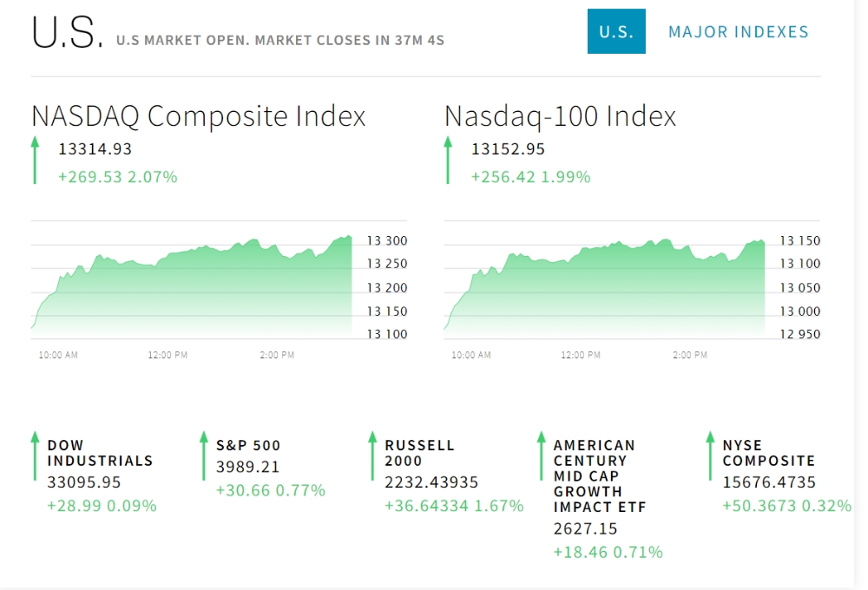Open the Russell 2000 quote
The height and width of the screenshot is (590, 868).
click(419, 453)
